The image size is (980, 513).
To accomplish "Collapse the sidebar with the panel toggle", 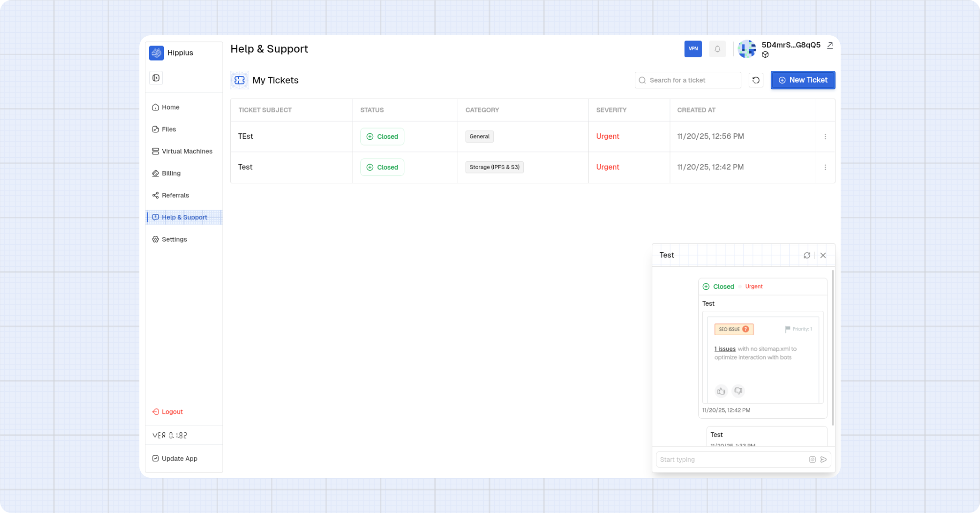I will click(x=156, y=77).
